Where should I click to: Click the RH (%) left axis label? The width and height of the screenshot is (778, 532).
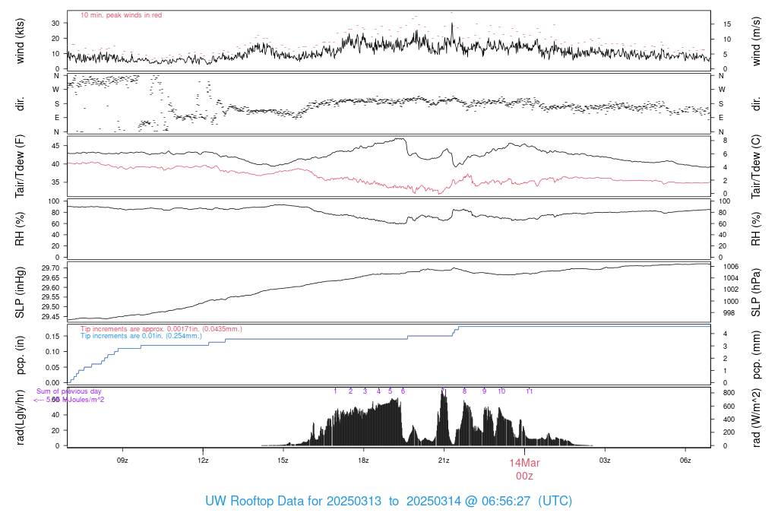pyautogui.click(x=20, y=229)
